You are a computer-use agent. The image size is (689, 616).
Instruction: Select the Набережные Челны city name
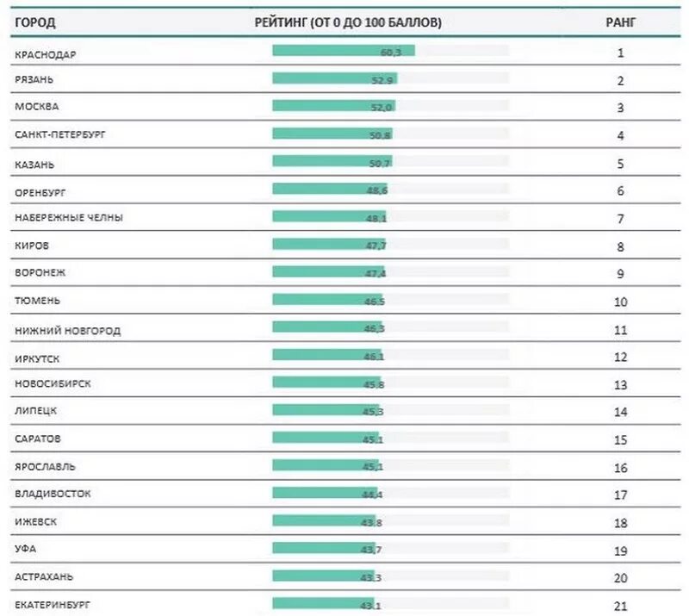(69, 217)
